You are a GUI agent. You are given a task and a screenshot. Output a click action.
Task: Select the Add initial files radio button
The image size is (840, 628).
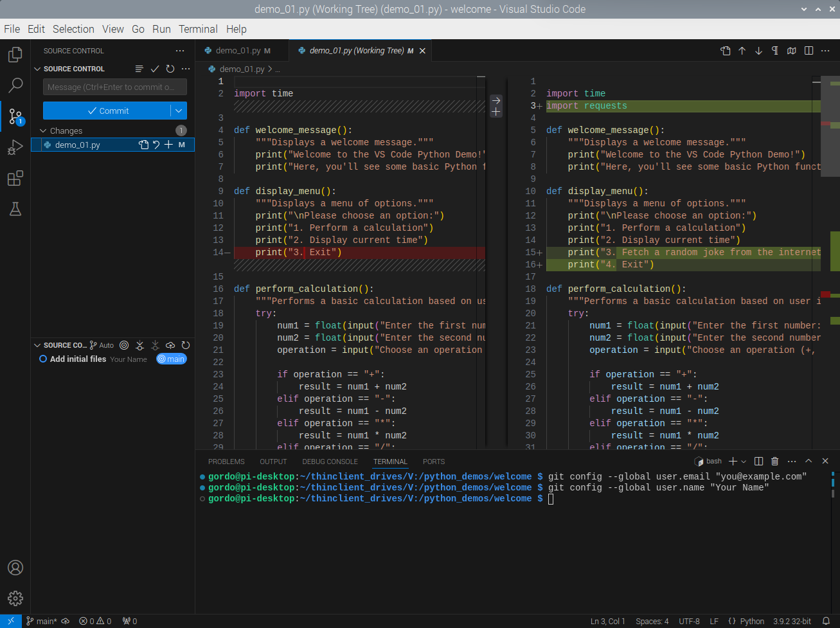click(x=42, y=359)
